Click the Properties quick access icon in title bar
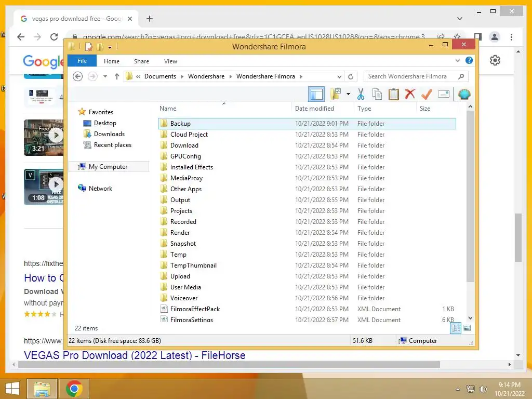 click(x=88, y=46)
